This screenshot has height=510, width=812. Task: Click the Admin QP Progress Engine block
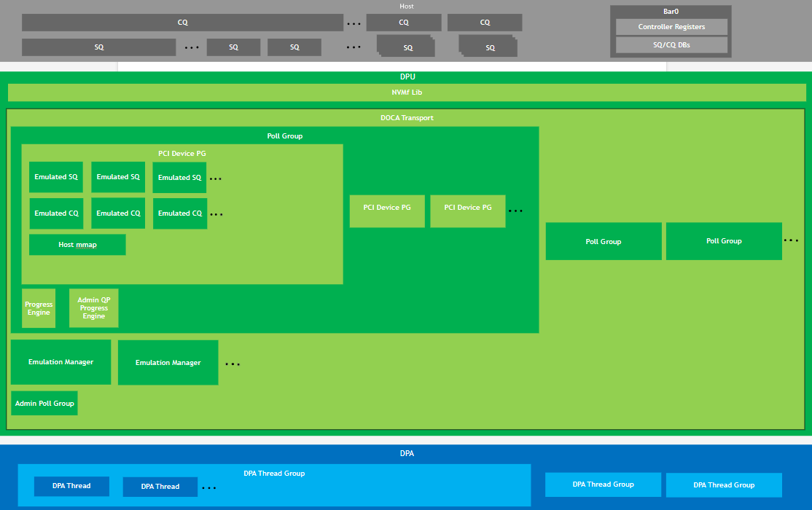tap(93, 308)
